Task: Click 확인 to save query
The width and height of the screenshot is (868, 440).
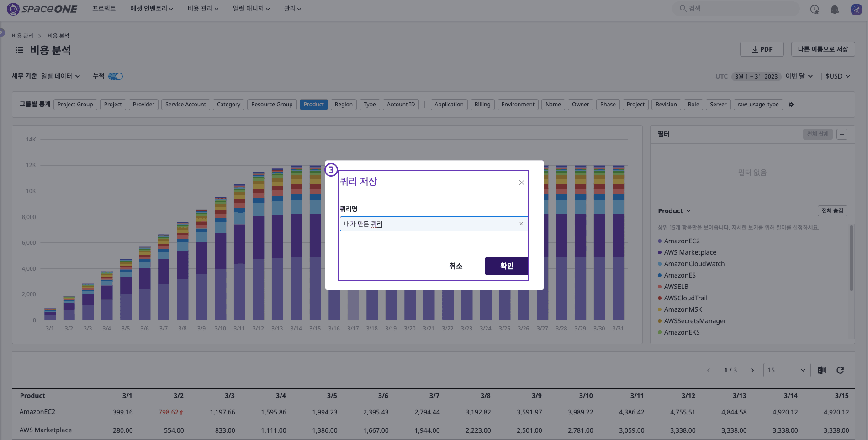Action: tap(507, 266)
